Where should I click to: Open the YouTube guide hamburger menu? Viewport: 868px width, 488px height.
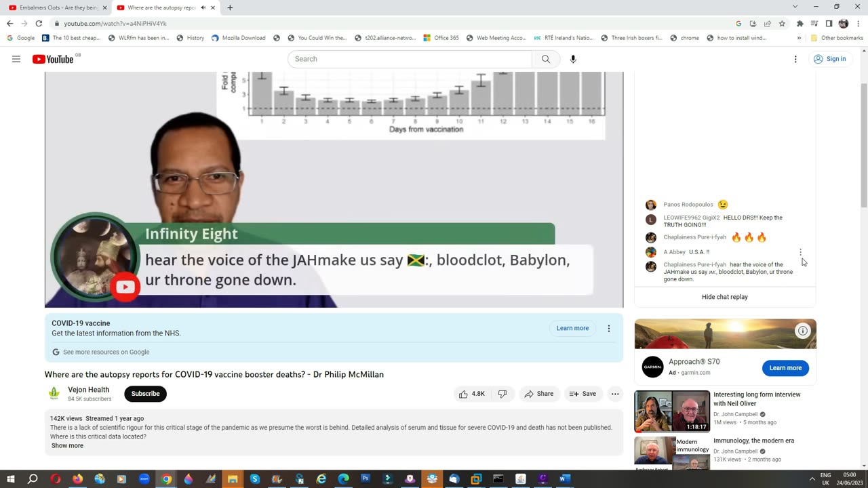16,59
